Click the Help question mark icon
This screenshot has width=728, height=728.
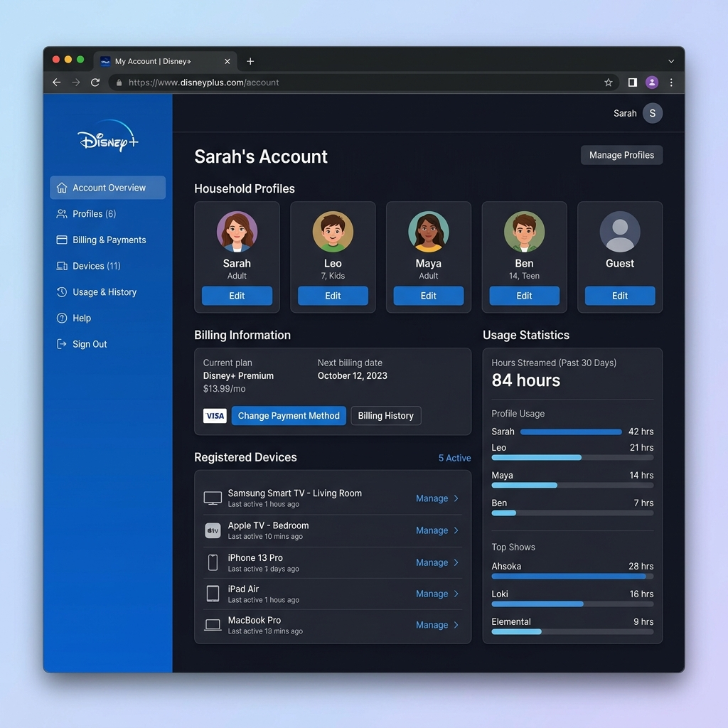click(62, 318)
